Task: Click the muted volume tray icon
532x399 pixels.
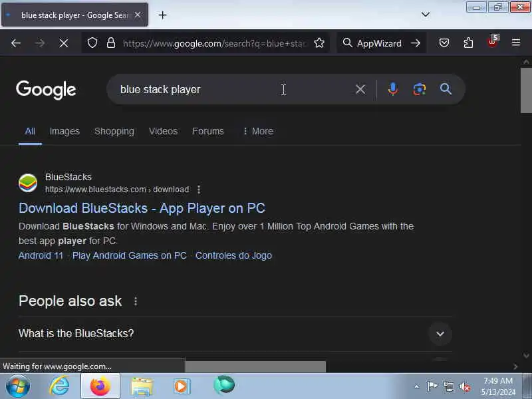Action: click(x=465, y=386)
